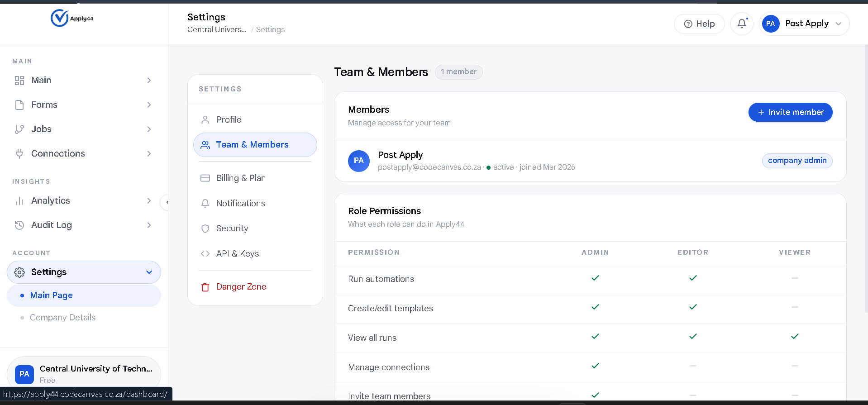Viewport: 868px width, 405px height.
Task: Click the Apply44 logo
Action: click(72, 18)
